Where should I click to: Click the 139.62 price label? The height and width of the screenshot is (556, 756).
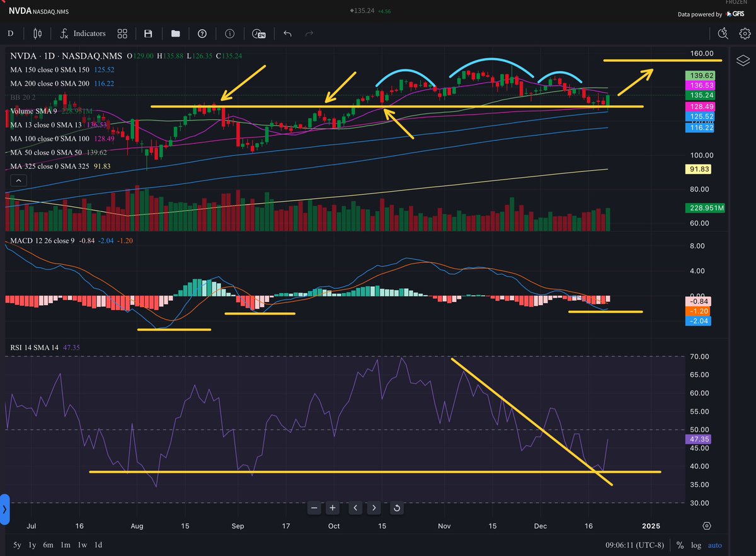tap(701, 74)
